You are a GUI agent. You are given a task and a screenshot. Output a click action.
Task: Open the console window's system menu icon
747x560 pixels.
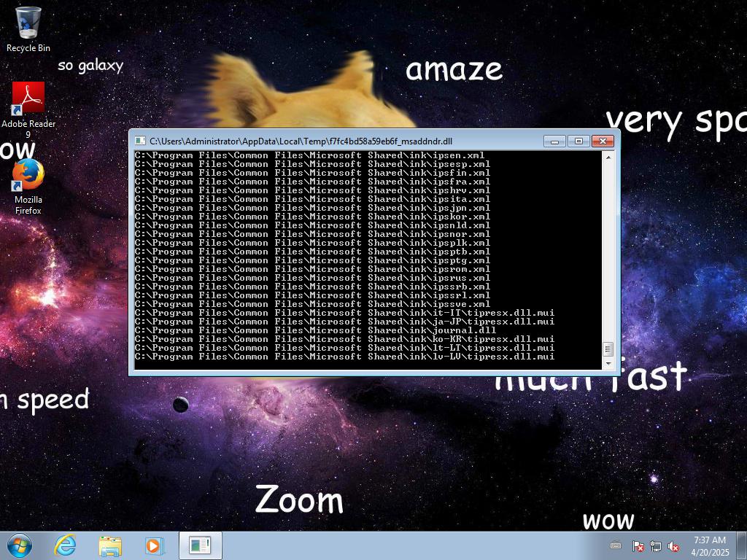click(139, 141)
